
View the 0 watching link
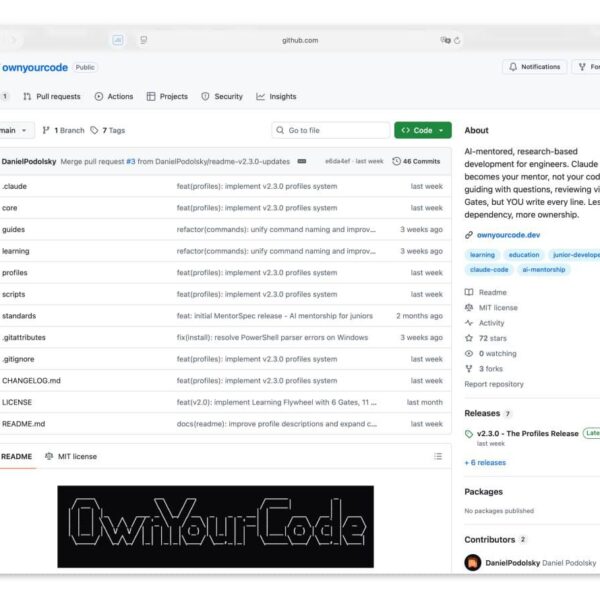497,354
